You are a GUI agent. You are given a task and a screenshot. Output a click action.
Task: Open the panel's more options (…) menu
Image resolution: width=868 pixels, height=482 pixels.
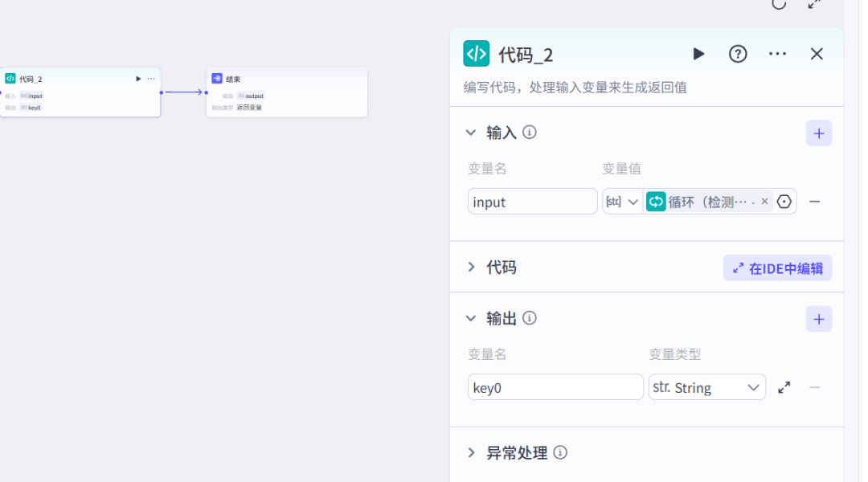click(776, 54)
